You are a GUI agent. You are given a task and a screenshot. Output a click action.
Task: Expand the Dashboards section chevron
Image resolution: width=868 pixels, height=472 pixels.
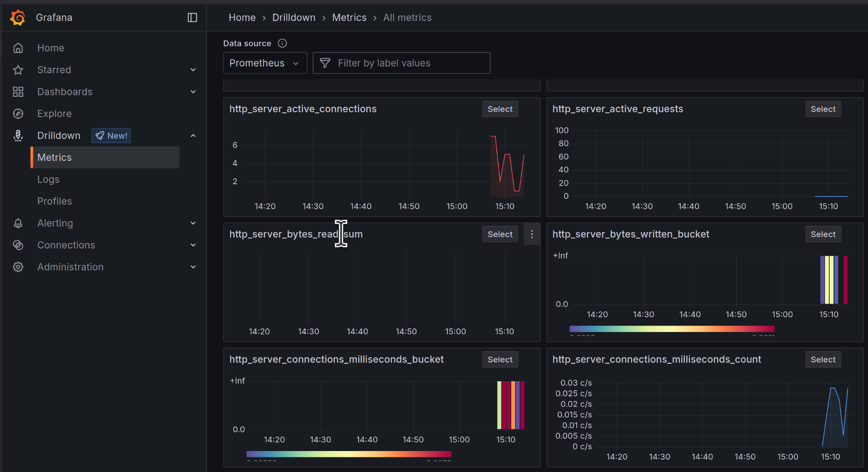coord(193,92)
